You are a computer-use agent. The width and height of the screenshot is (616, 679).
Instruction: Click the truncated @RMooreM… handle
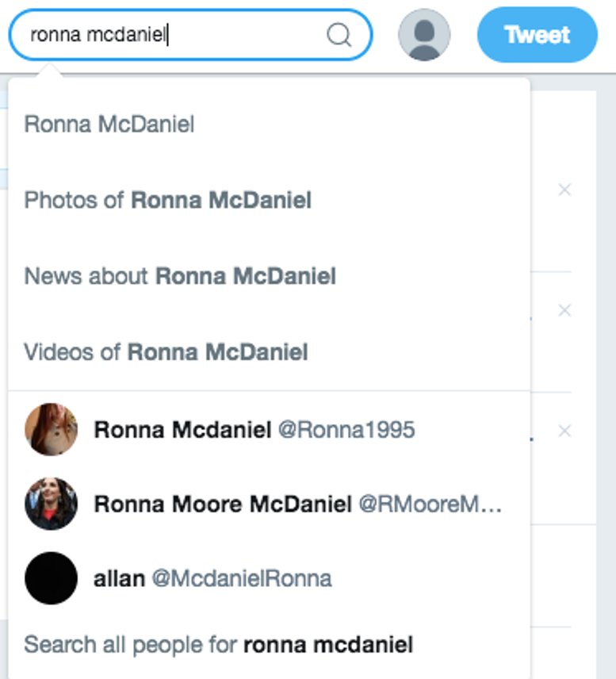pyautogui.click(x=430, y=504)
